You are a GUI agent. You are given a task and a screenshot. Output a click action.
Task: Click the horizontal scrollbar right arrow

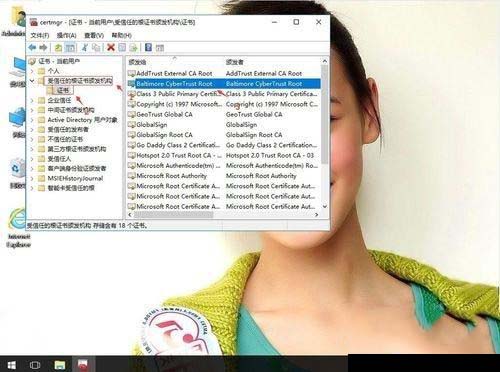point(316,215)
